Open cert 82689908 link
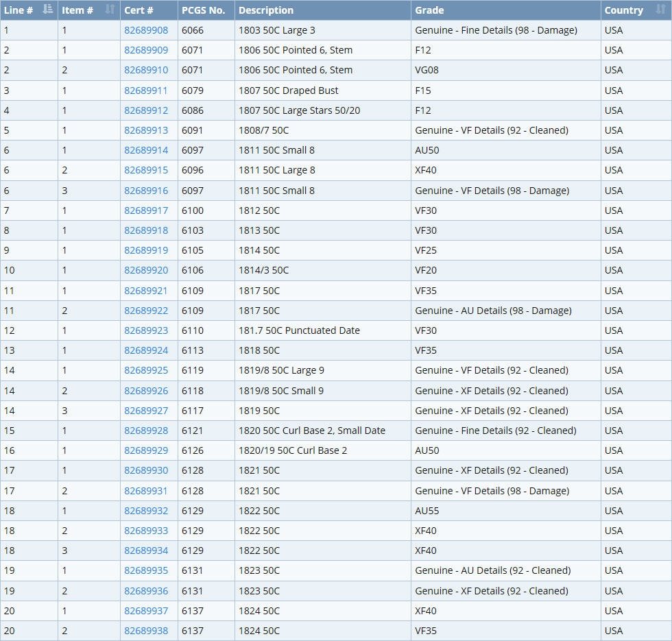Viewport: 672px width, 641px height. [146, 30]
